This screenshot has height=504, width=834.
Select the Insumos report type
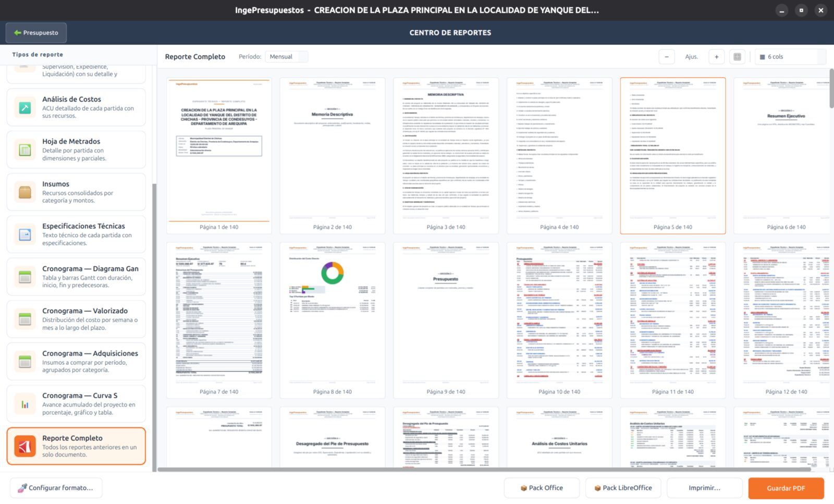(x=76, y=192)
